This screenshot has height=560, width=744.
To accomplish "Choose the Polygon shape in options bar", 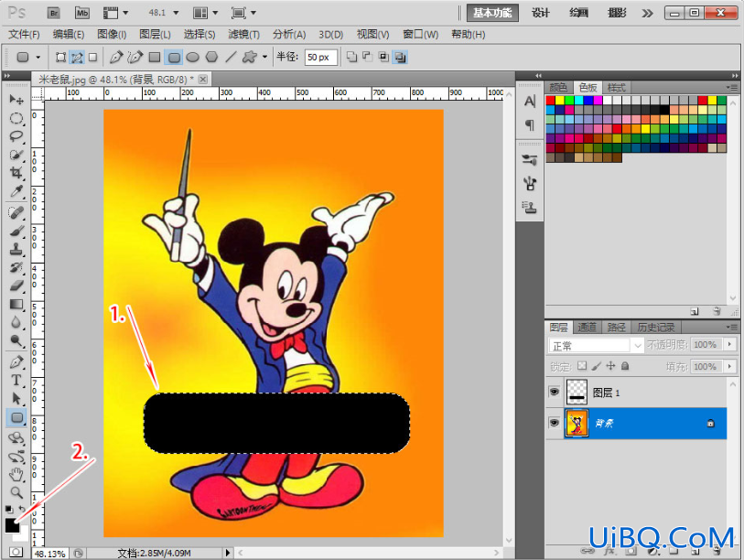I will pyautogui.click(x=211, y=58).
